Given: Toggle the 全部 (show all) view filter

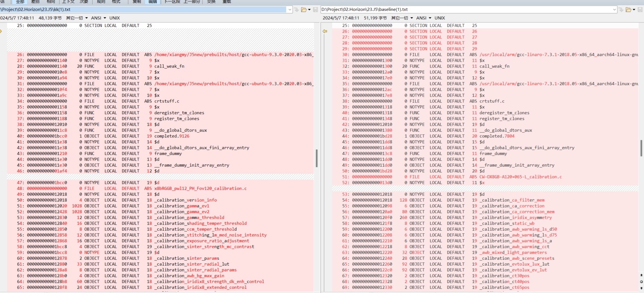Looking at the screenshot, I should [x=20, y=2].
